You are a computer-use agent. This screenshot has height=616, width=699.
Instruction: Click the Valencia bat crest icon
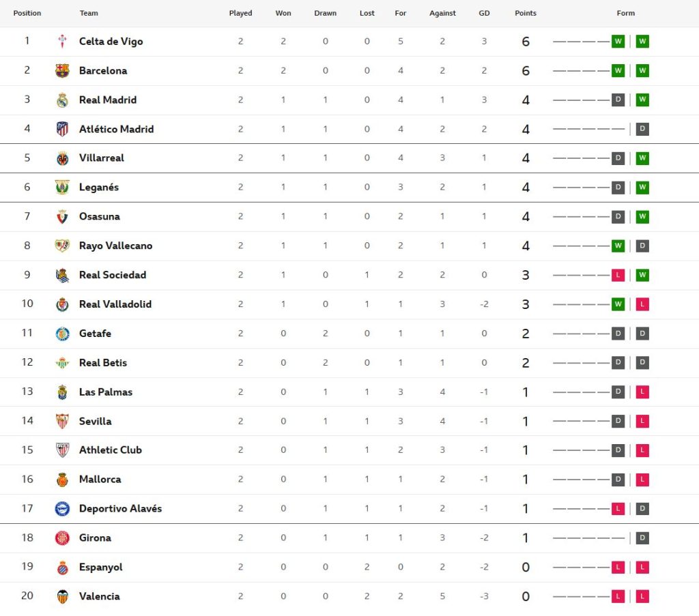click(x=62, y=596)
